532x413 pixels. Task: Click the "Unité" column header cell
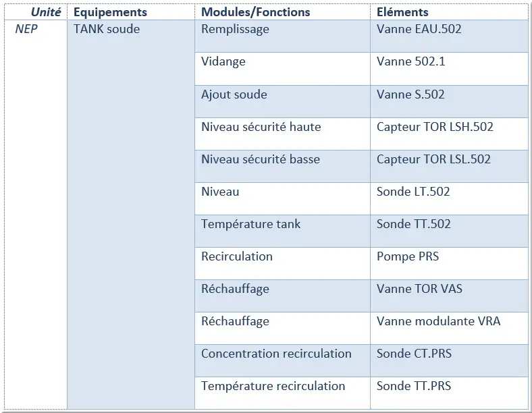(x=45, y=12)
